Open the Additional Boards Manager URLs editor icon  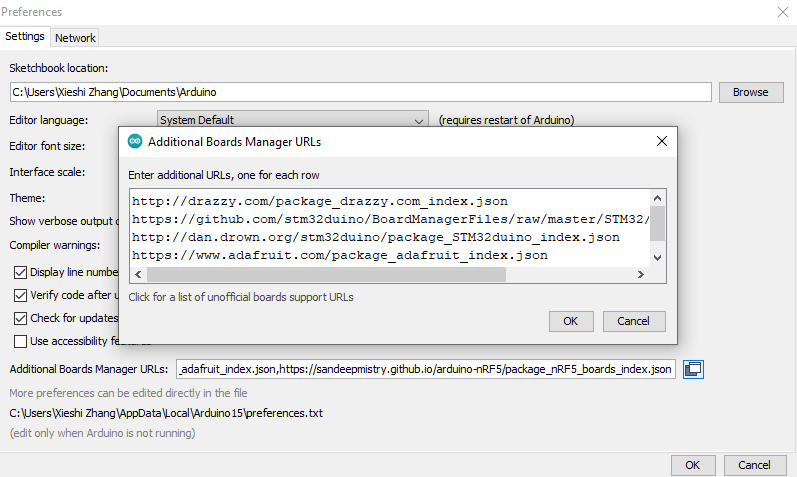click(693, 369)
